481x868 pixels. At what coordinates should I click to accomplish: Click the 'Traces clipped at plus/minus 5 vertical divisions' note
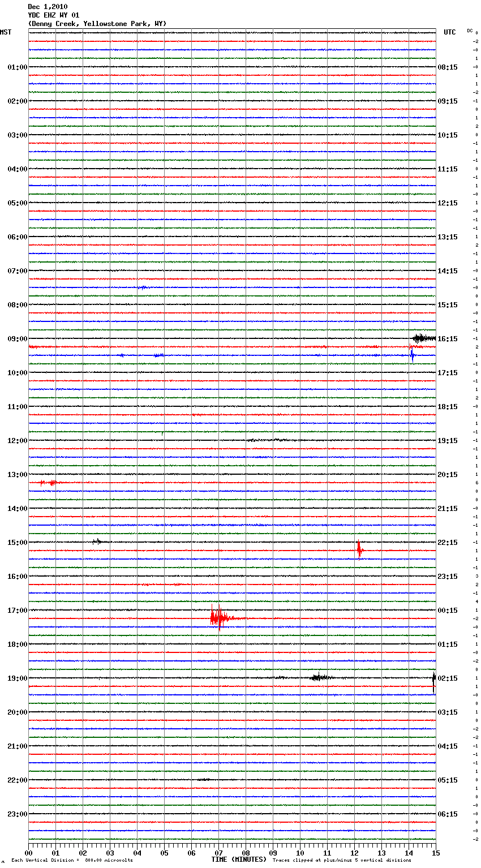[342, 861]
